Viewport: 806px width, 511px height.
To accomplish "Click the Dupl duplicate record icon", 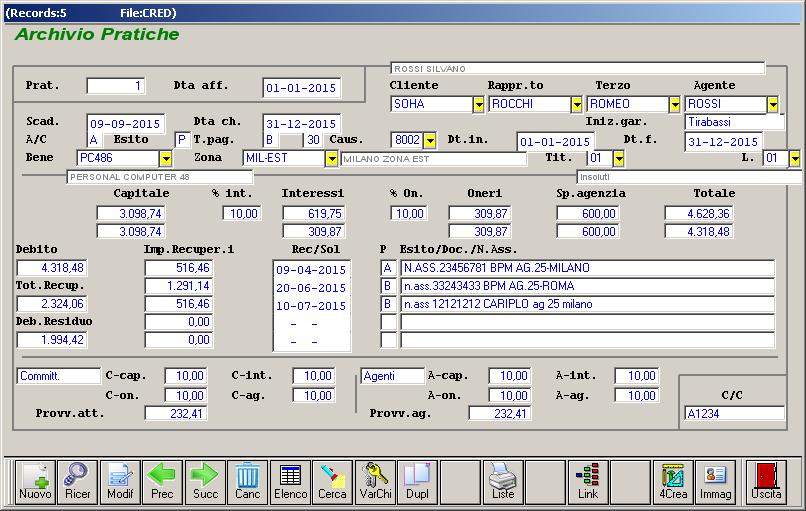I will click(x=418, y=482).
